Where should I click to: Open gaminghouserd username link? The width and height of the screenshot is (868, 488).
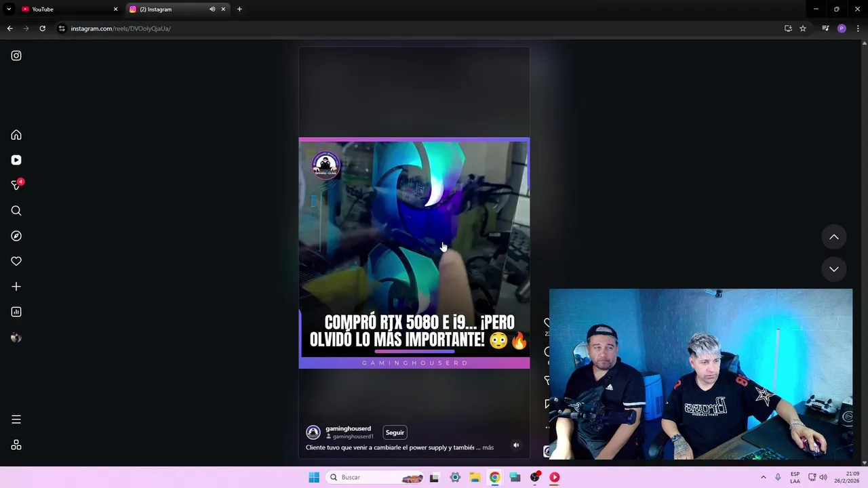348,428
